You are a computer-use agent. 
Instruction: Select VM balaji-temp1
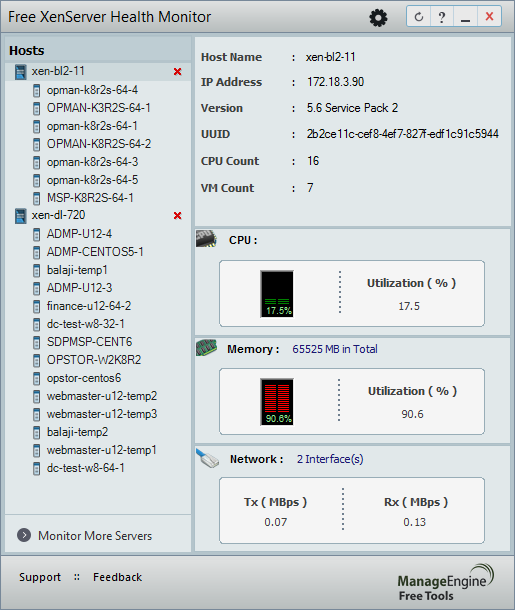[x=77, y=270]
